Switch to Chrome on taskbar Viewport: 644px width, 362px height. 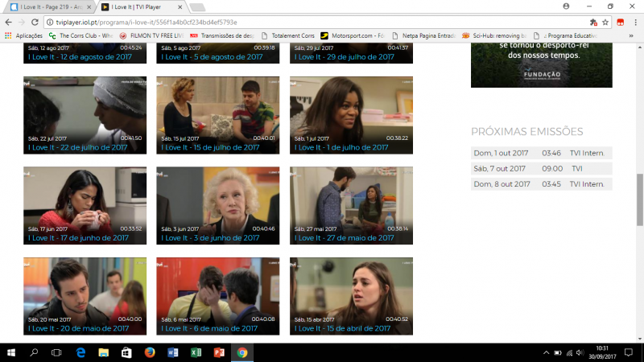242,352
